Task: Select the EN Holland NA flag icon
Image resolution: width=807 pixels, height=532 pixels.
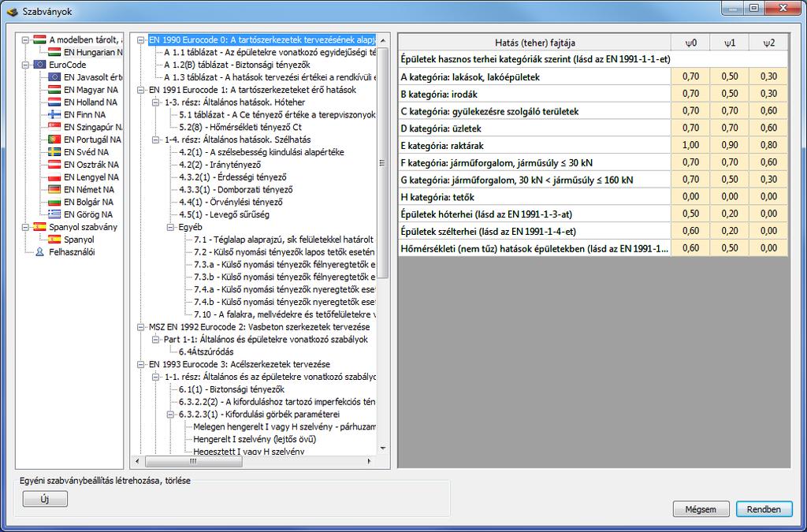Action: (x=54, y=102)
